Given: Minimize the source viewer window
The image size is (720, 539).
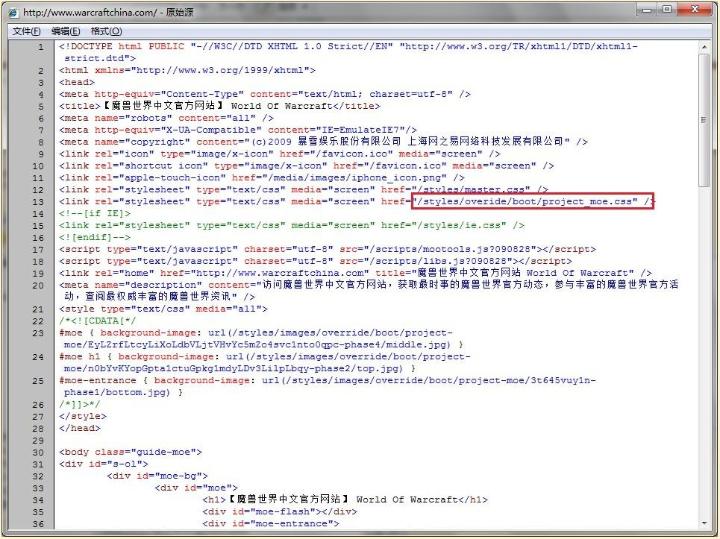Looking at the screenshot, I should pos(647,10).
